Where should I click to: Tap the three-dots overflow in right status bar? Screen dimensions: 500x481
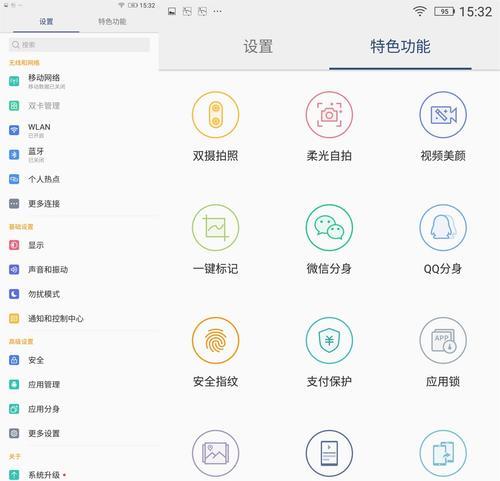[x=218, y=12]
